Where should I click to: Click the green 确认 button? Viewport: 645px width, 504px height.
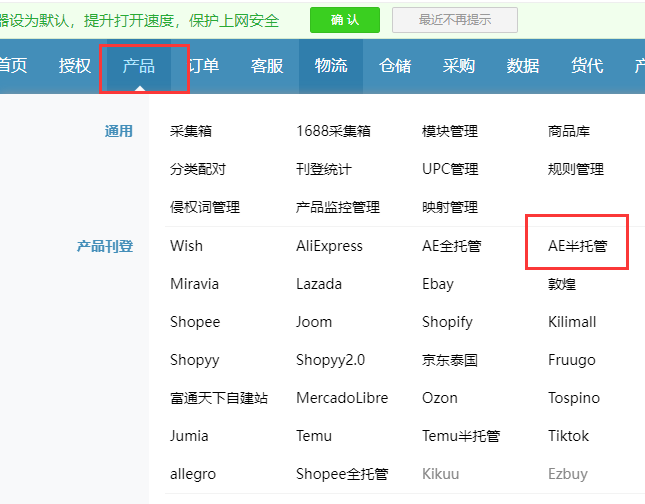tap(345, 20)
